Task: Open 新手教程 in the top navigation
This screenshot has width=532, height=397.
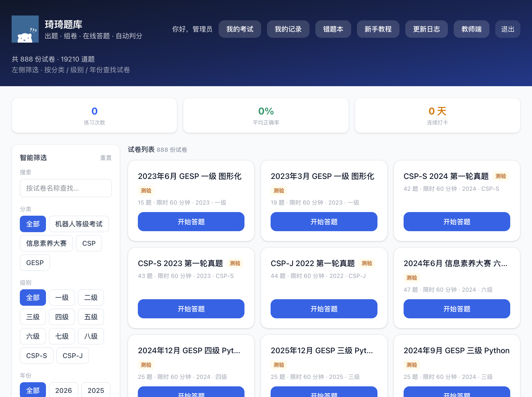Action: 378,29
